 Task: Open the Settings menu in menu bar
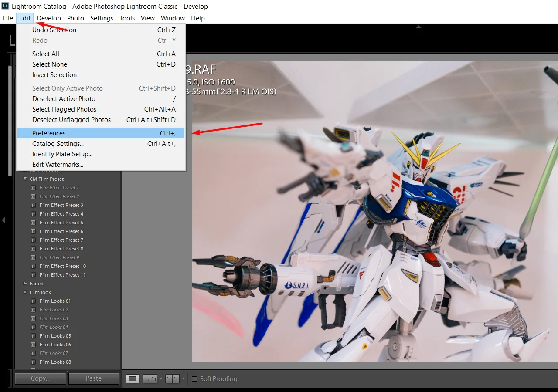(102, 18)
